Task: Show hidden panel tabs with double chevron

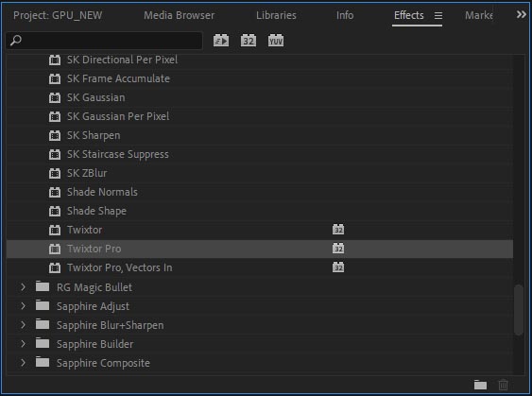Action: (522, 14)
